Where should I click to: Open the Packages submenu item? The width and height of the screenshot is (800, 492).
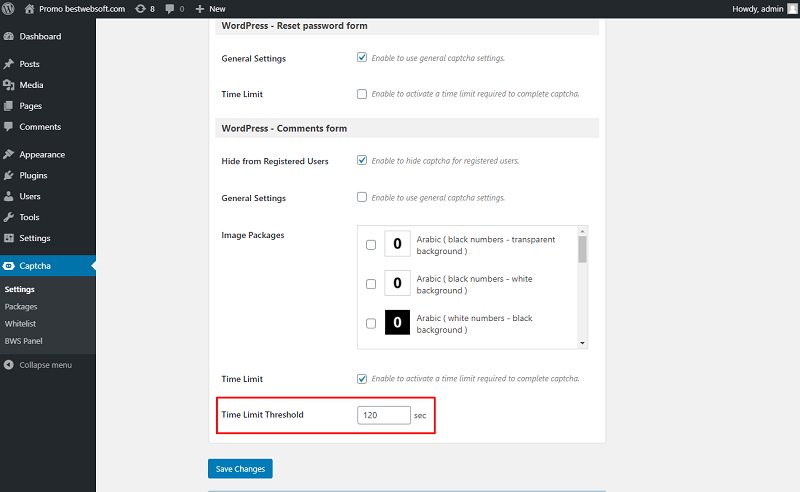[x=21, y=307]
